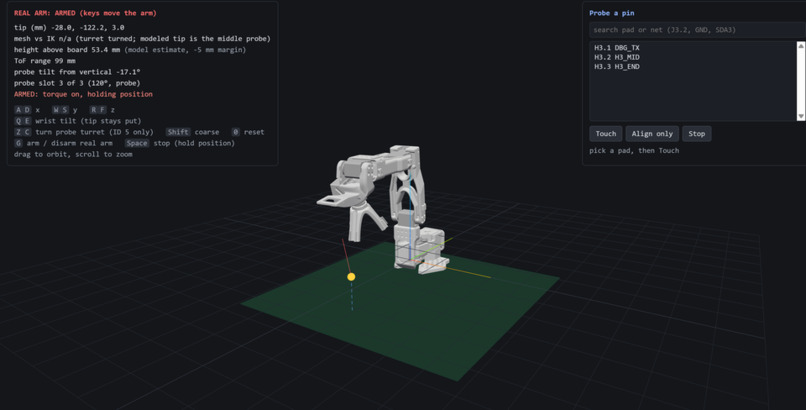Click the Space stop key hint
The width and height of the screenshot is (806, 410).
click(x=180, y=143)
